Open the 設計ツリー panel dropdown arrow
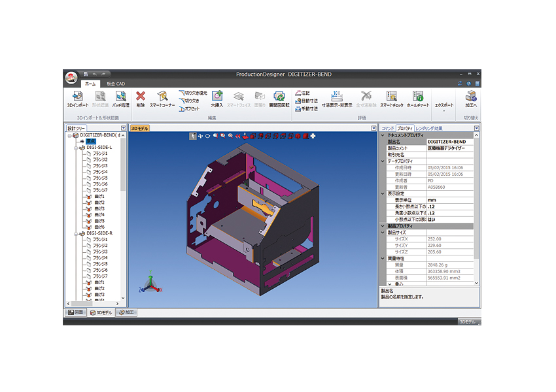 click(x=122, y=129)
